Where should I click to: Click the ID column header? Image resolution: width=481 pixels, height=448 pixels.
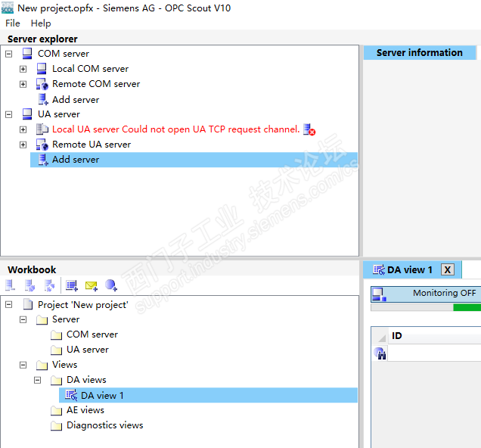pos(434,335)
